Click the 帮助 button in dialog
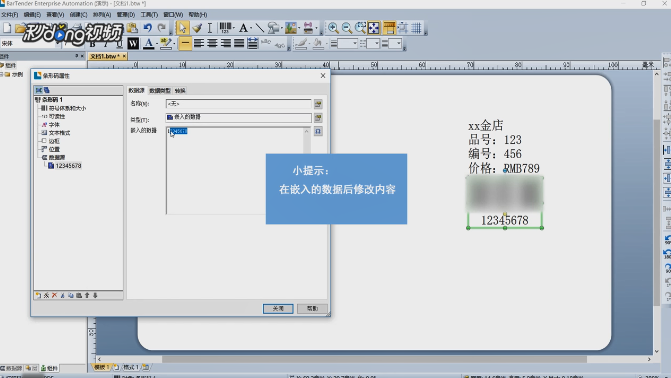Viewport: 671px width, 378px height. (312, 309)
